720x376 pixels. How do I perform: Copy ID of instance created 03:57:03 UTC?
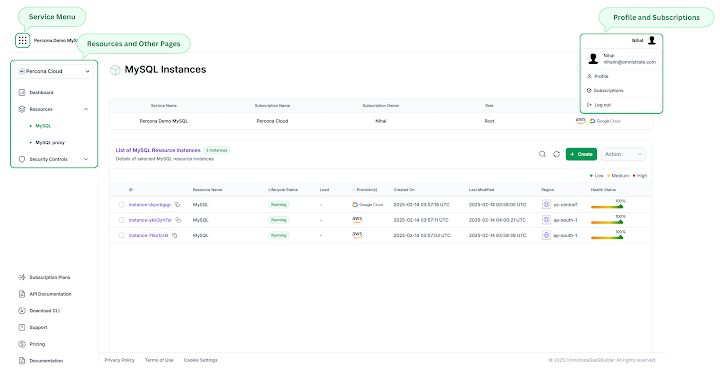coord(174,235)
